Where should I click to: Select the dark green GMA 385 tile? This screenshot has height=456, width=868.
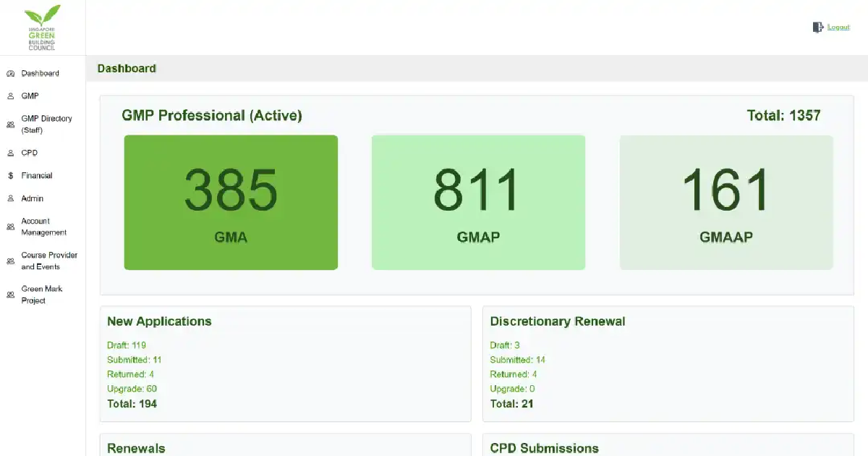(x=231, y=203)
